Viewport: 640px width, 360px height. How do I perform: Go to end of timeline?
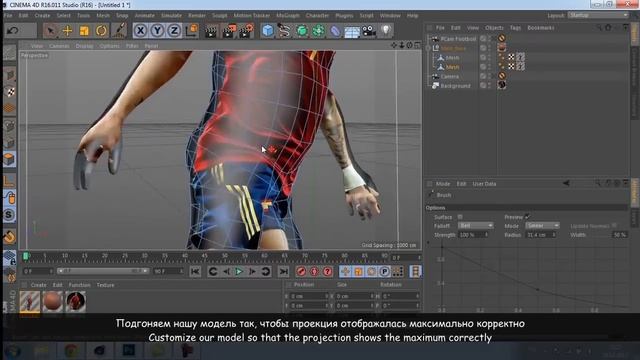click(x=283, y=271)
